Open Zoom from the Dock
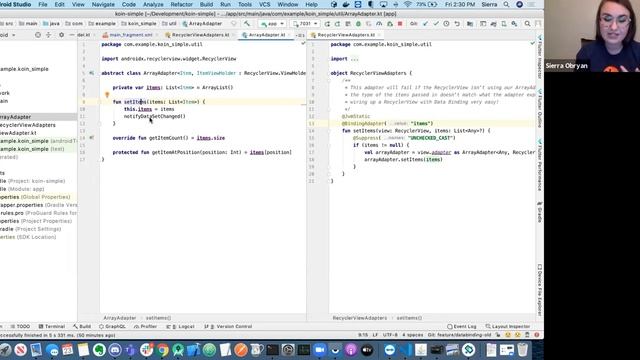 click(x=320, y=350)
